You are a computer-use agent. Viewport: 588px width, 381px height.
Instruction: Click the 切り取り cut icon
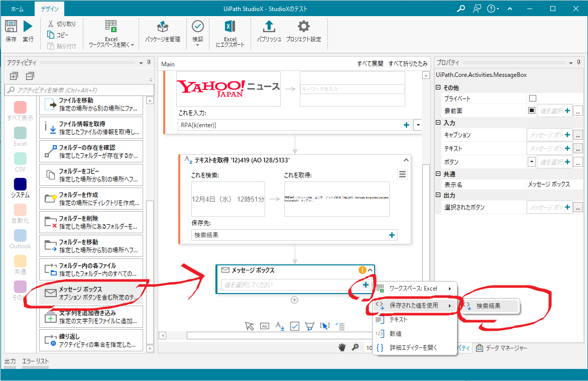[x=51, y=24]
